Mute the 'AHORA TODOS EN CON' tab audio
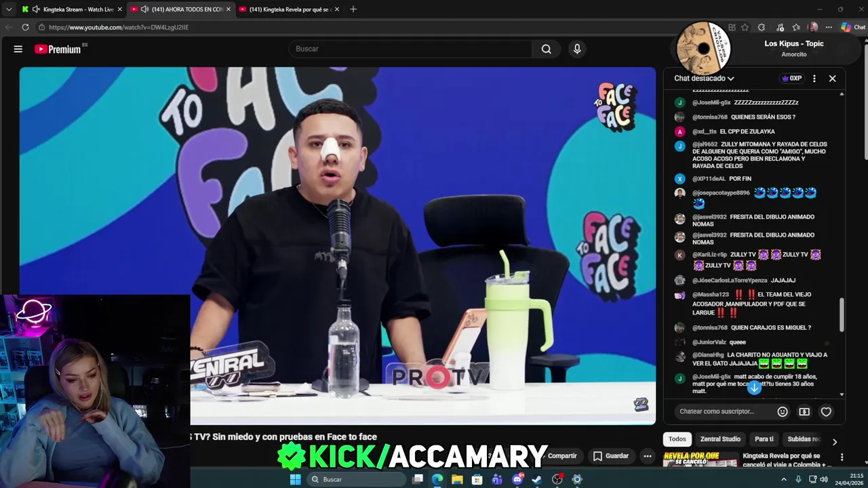868x488 pixels. (144, 9)
